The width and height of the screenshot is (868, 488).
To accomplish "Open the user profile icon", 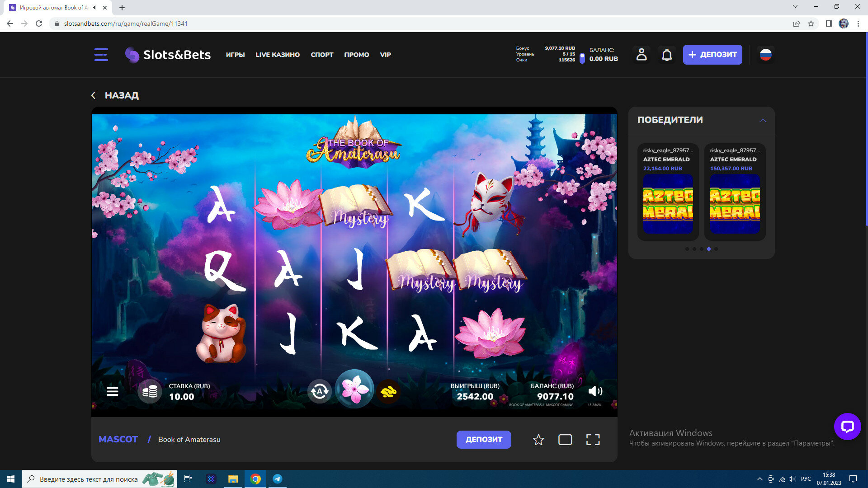I will pos(641,55).
